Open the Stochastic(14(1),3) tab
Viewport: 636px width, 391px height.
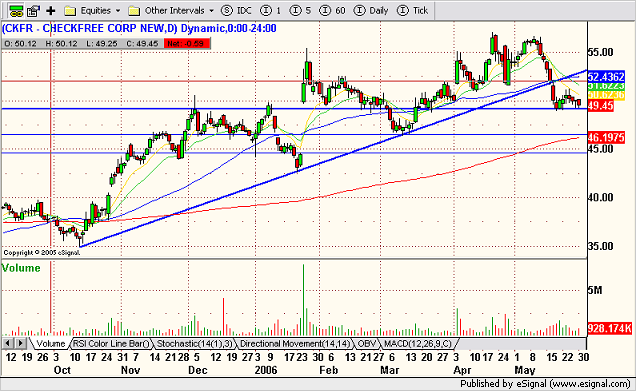(194, 344)
